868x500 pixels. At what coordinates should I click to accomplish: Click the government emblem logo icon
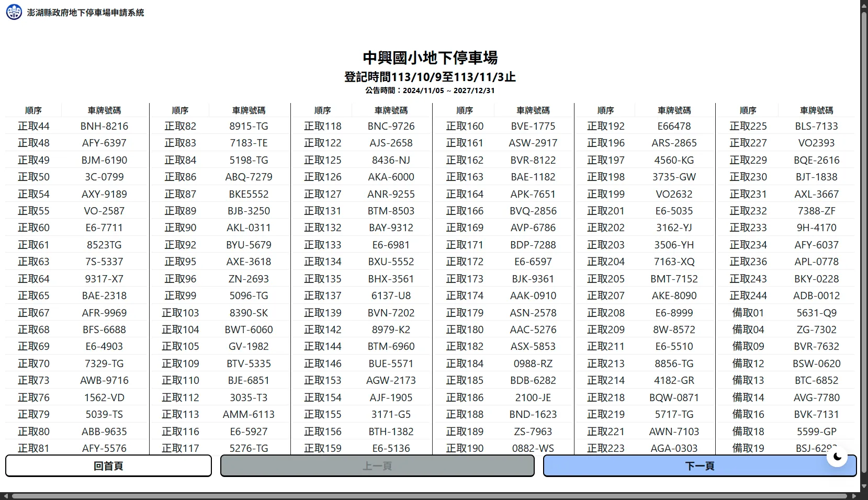coord(13,12)
